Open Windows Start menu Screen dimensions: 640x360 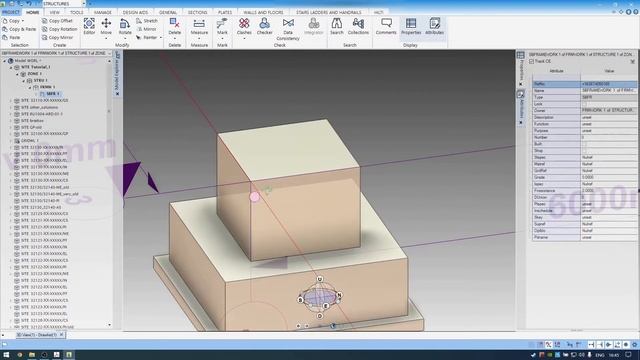(6, 355)
